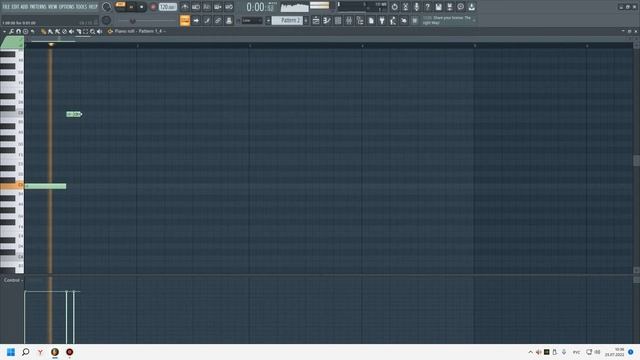
Task: Open the project info document icon
Action: 371,20
